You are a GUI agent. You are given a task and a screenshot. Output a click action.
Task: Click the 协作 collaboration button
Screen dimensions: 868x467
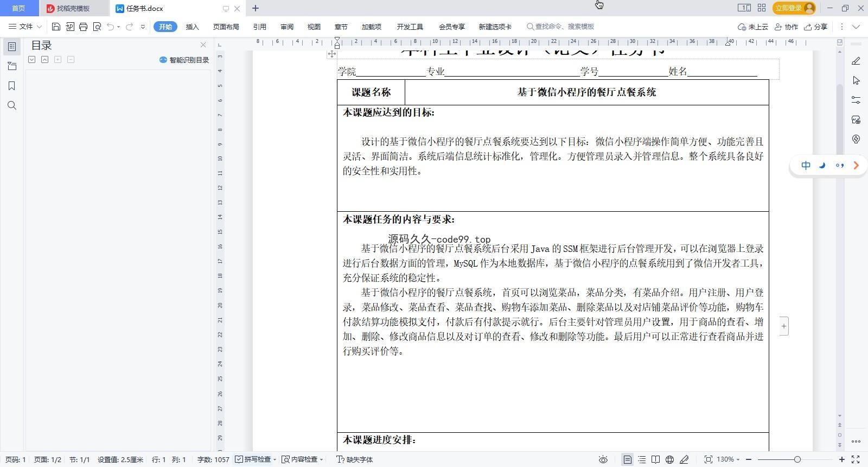click(x=786, y=27)
